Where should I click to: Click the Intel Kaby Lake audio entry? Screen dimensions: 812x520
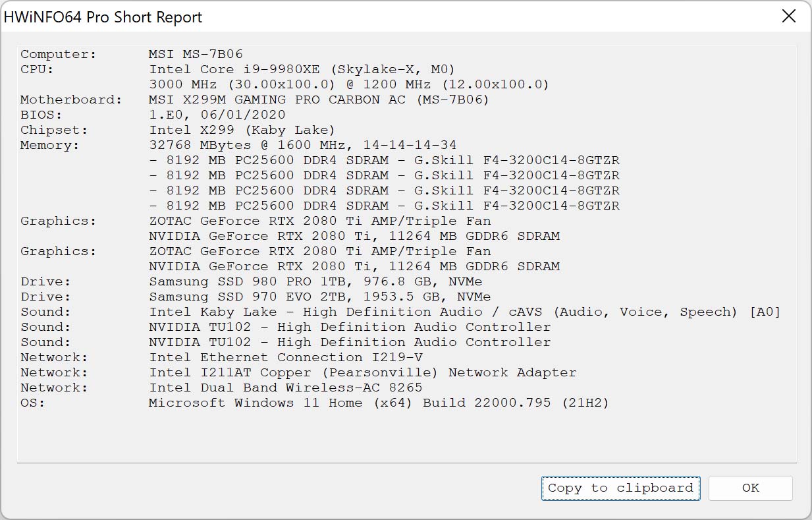tap(464, 312)
